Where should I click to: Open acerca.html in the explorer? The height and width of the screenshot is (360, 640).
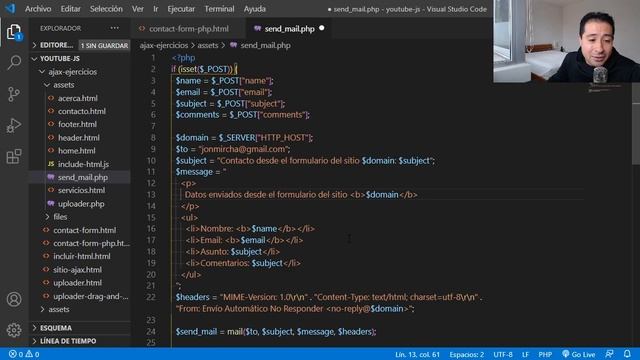click(78, 98)
